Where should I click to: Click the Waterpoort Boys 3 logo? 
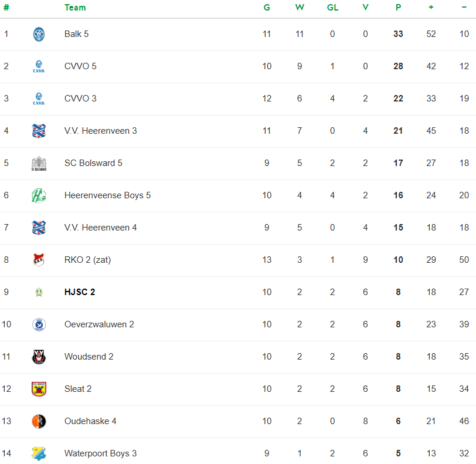(39, 453)
